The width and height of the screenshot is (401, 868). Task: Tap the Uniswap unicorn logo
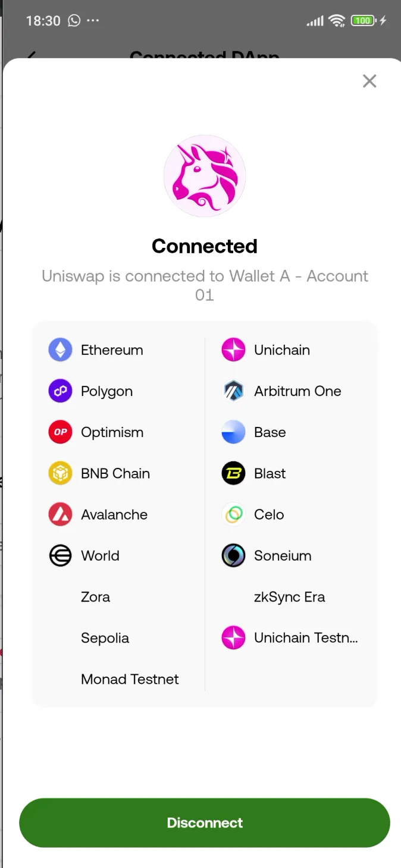205,175
